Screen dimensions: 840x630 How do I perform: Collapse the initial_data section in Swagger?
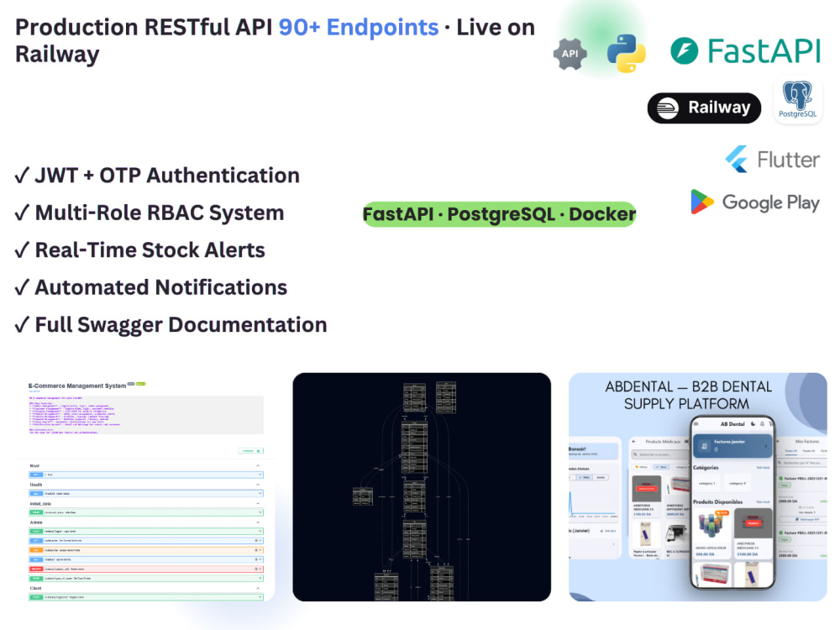258,503
